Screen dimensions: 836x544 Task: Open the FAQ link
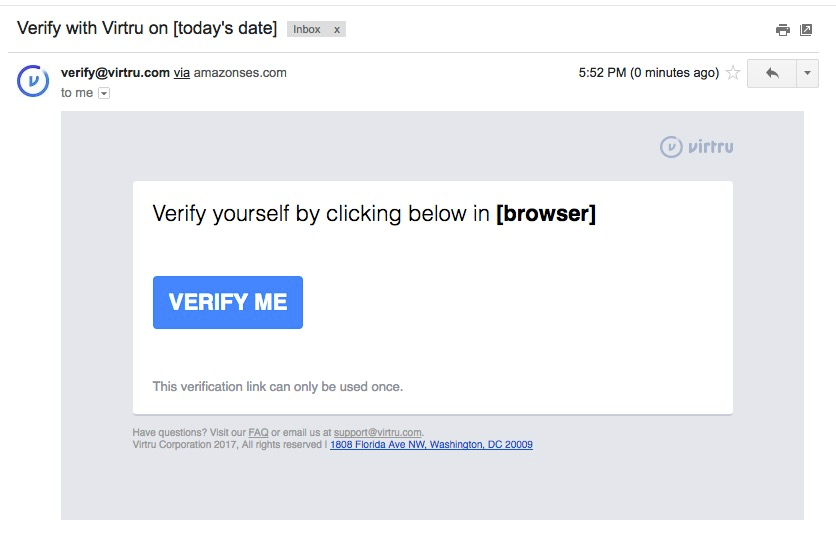[x=259, y=433]
